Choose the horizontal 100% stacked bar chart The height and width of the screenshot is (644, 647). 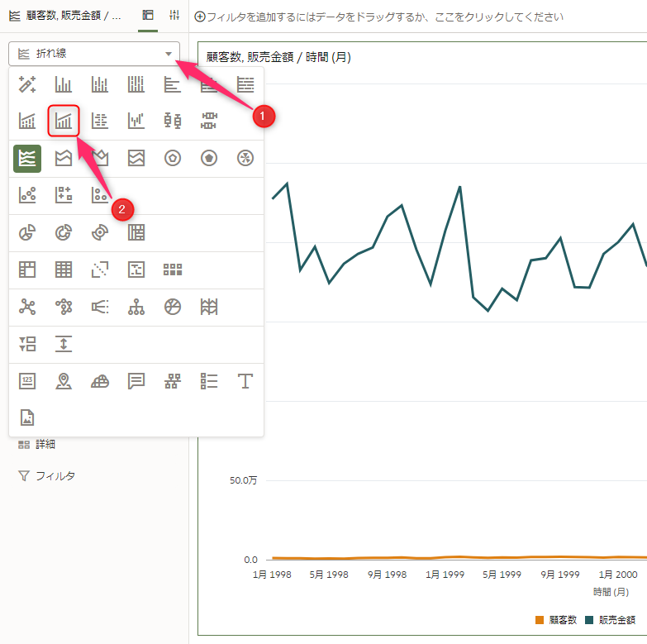pos(245,84)
